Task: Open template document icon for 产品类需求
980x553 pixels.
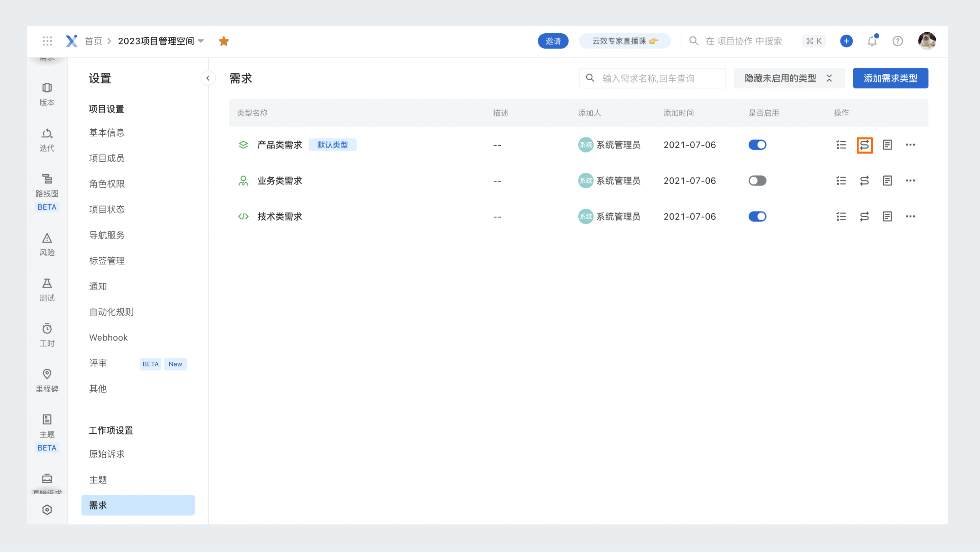Action: (x=887, y=145)
